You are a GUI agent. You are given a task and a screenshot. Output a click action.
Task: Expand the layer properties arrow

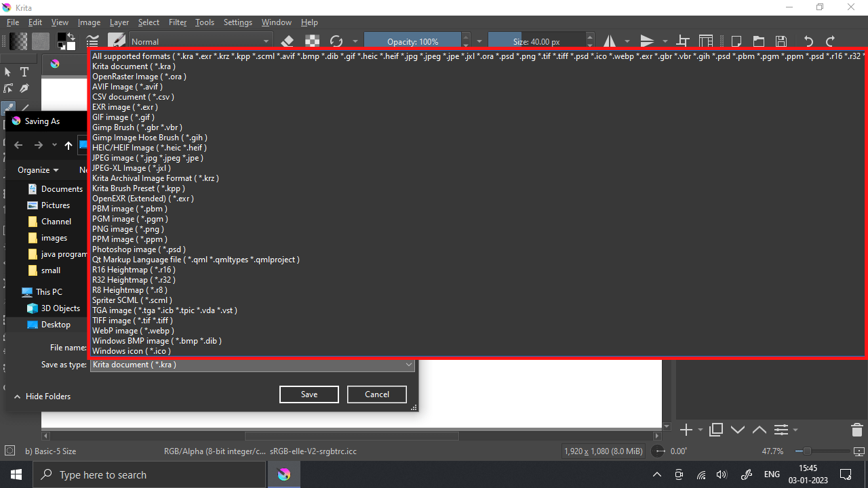pyautogui.click(x=795, y=430)
